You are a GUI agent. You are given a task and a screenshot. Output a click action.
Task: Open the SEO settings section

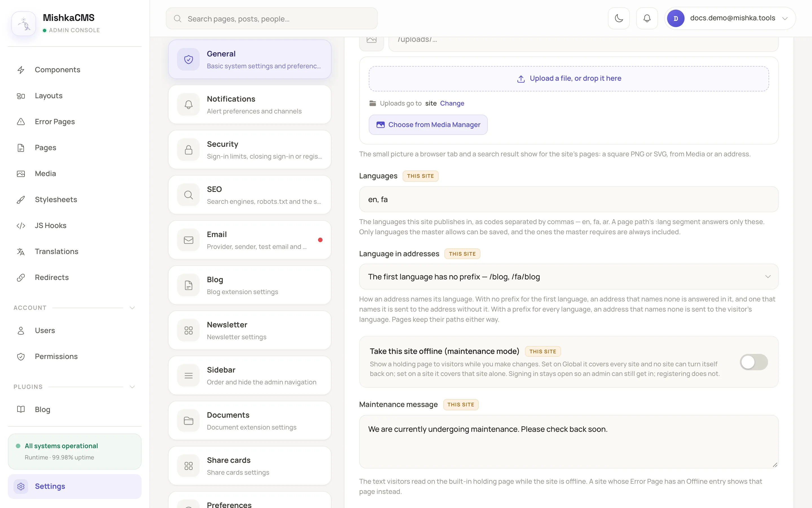tap(250, 195)
